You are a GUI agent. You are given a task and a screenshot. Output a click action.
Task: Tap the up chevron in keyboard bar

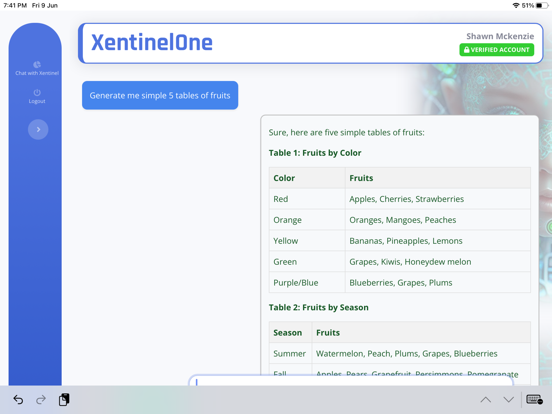pos(485,400)
